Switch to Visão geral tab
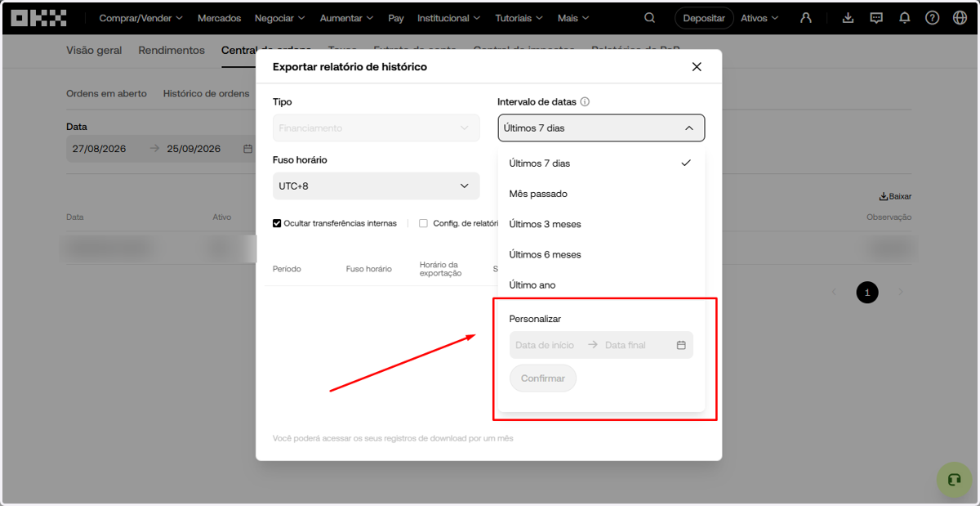Image resolution: width=980 pixels, height=506 pixels. click(x=94, y=50)
